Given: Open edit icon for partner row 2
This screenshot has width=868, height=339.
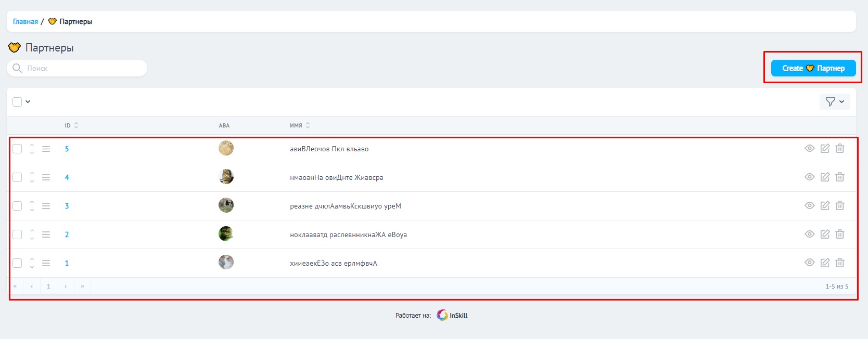Looking at the screenshot, I should point(825,234).
